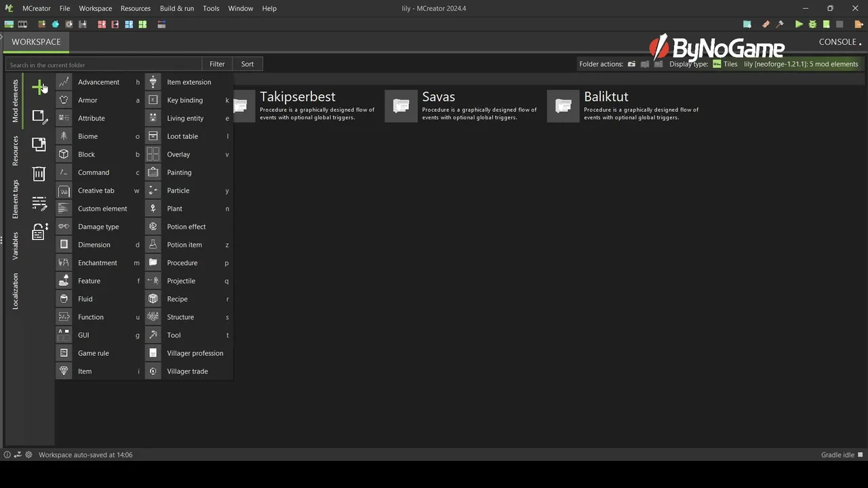
Task: Click the green grid toolbar icon
Action: (x=142, y=24)
